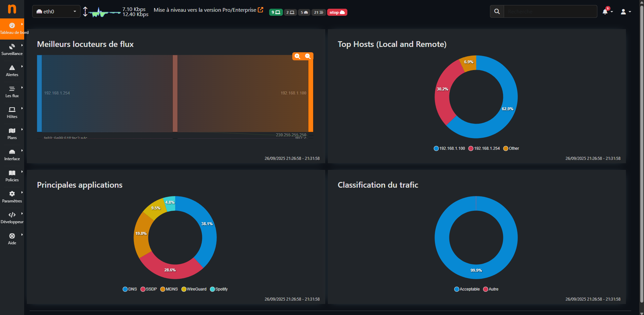Open the Hôtes sidebar section

coord(12,113)
